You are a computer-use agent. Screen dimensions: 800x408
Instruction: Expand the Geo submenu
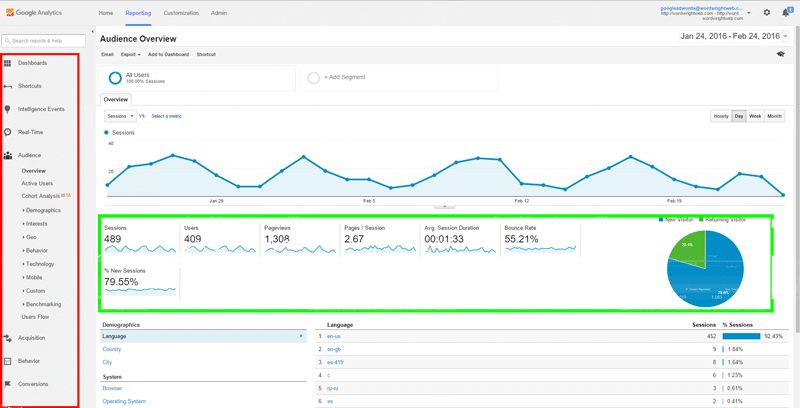pos(30,237)
